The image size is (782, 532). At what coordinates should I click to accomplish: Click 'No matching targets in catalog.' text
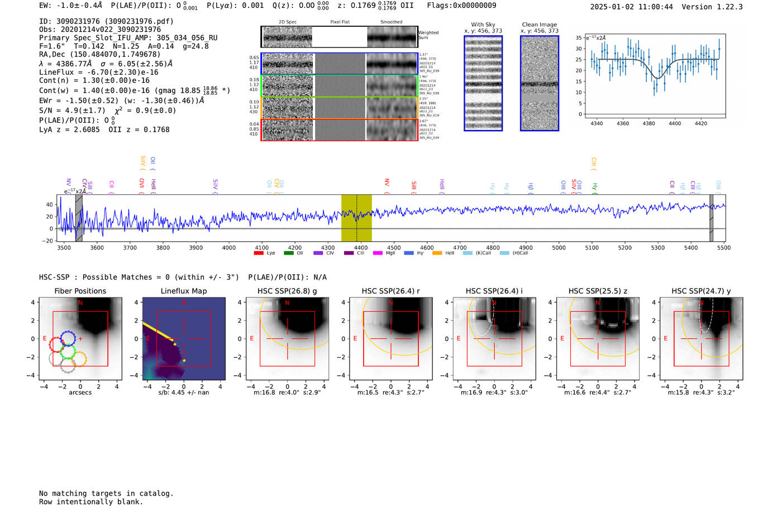[106, 493]
